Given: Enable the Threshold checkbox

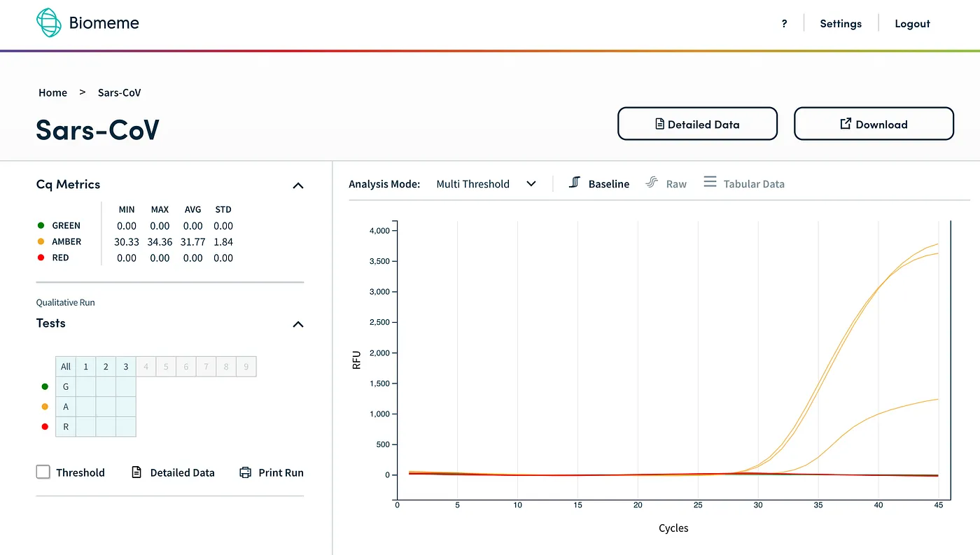Looking at the screenshot, I should pyautogui.click(x=43, y=472).
